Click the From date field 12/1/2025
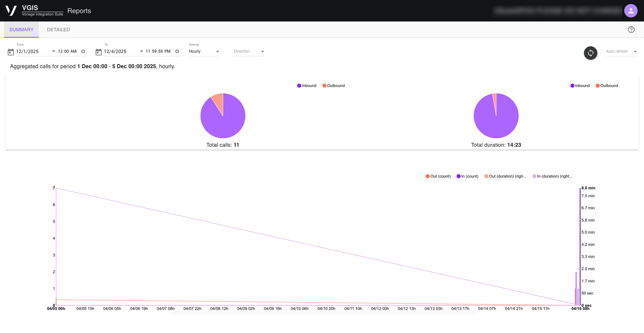The image size is (644, 333). click(x=28, y=51)
